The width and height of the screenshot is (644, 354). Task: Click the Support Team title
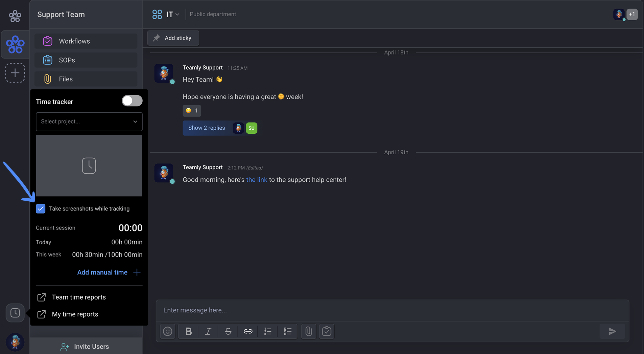[61, 15]
